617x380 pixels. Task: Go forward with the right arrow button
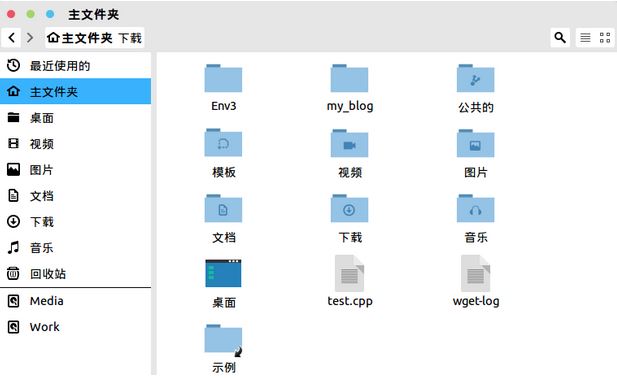click(30, 38)
